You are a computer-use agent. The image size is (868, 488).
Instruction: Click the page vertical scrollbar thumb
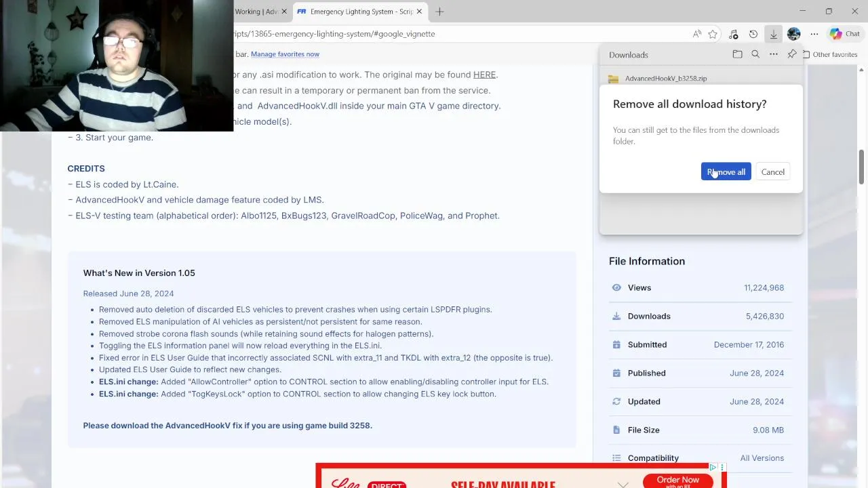tap(862, 165)
